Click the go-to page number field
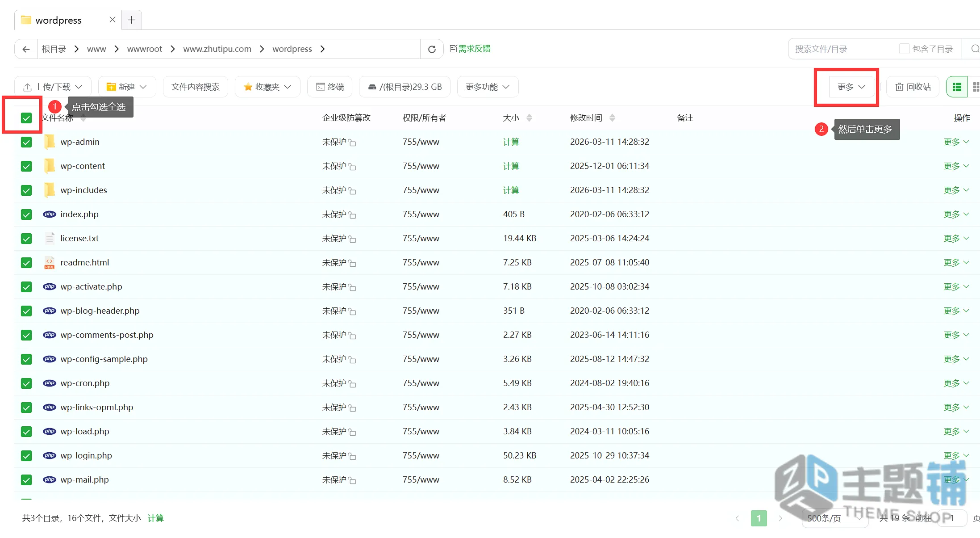980x538 pixels. tap(952, 518)
